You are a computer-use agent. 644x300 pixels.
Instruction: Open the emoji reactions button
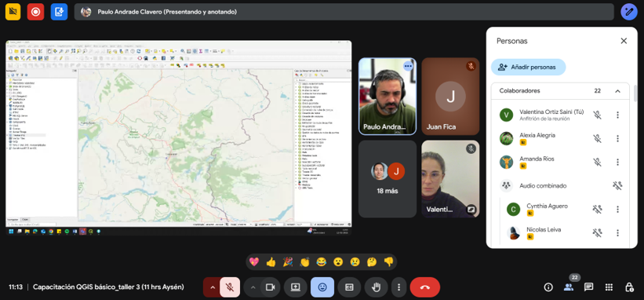click(x=322, y=287)
